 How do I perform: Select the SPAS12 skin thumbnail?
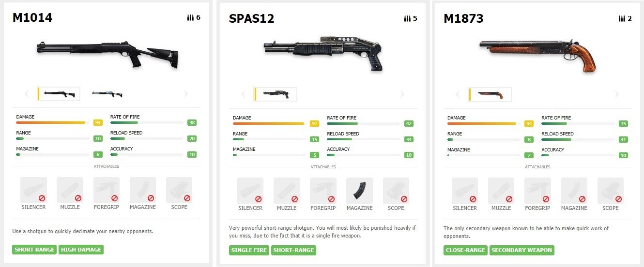tap(276, 94)
